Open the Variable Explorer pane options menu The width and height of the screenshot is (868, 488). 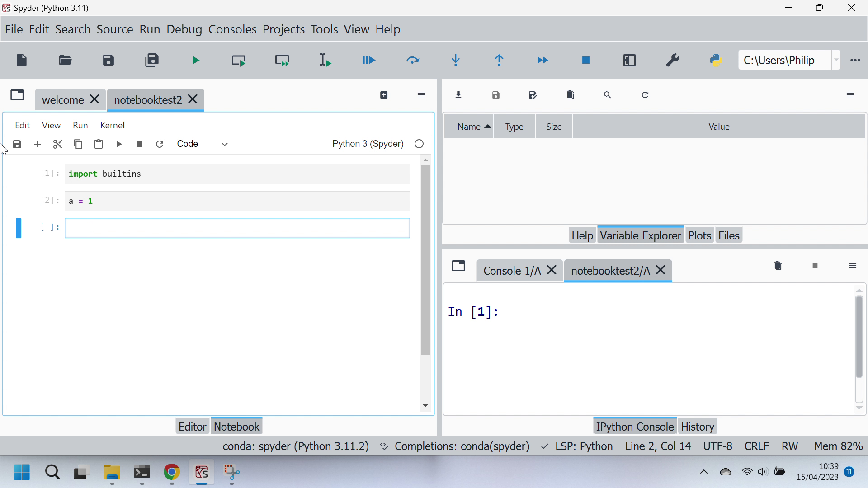(x=850, y=95)
